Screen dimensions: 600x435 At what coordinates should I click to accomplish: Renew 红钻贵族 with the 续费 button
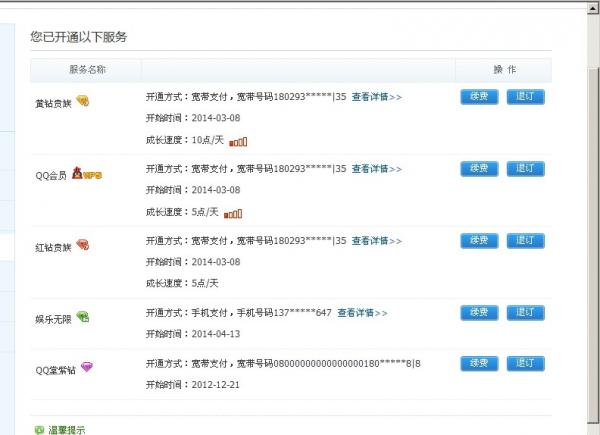pyautogui.click(x=479, y=241)
